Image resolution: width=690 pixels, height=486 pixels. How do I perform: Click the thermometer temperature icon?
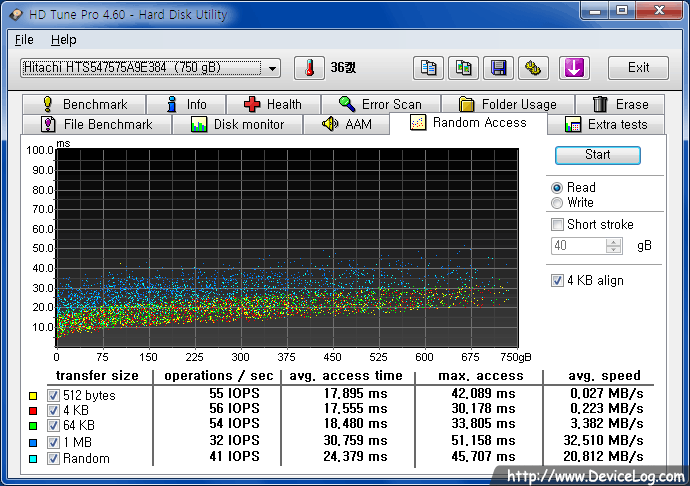coord(310,68)
